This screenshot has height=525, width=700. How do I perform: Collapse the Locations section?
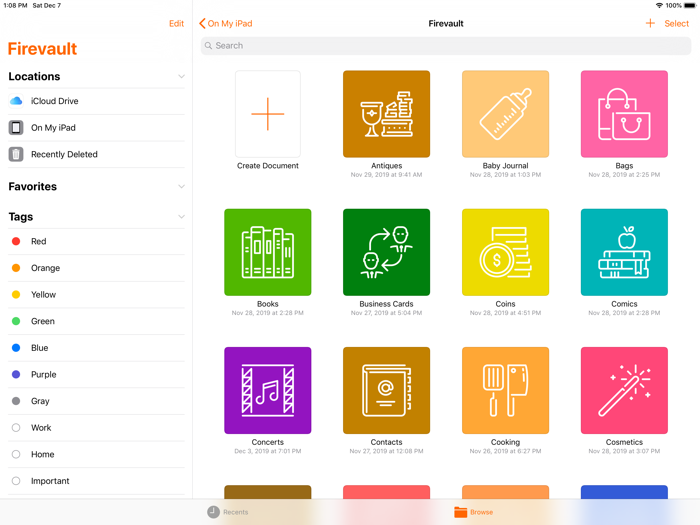(181, 76)
